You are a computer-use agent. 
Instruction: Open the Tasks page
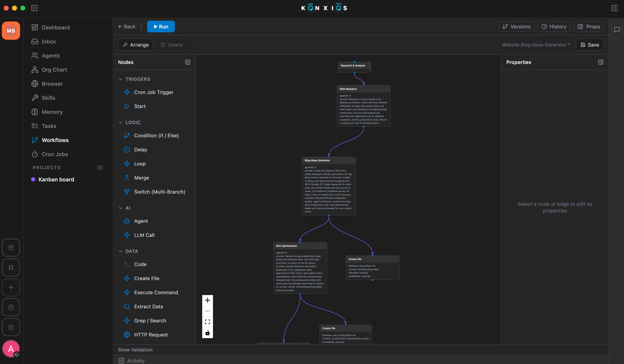[x=44, y=126]
